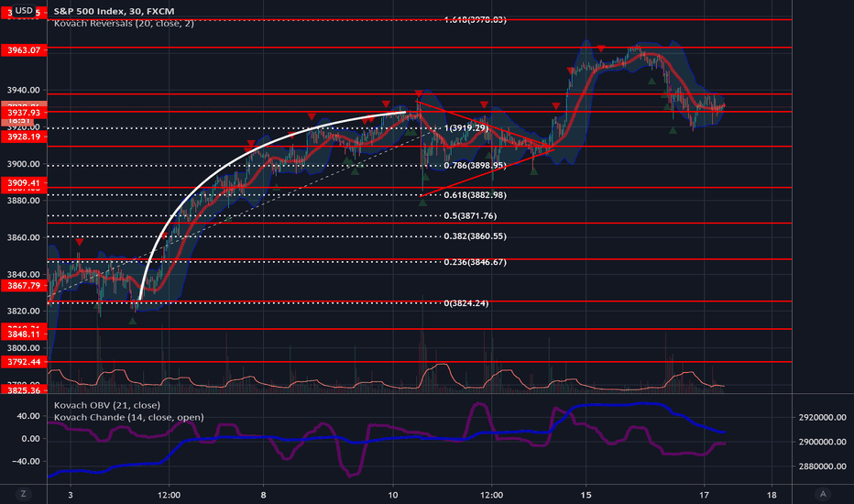This screenshot has height=504, width=854.
Task: Click the 40.00 indicator axis value
Action: (28, 416)
